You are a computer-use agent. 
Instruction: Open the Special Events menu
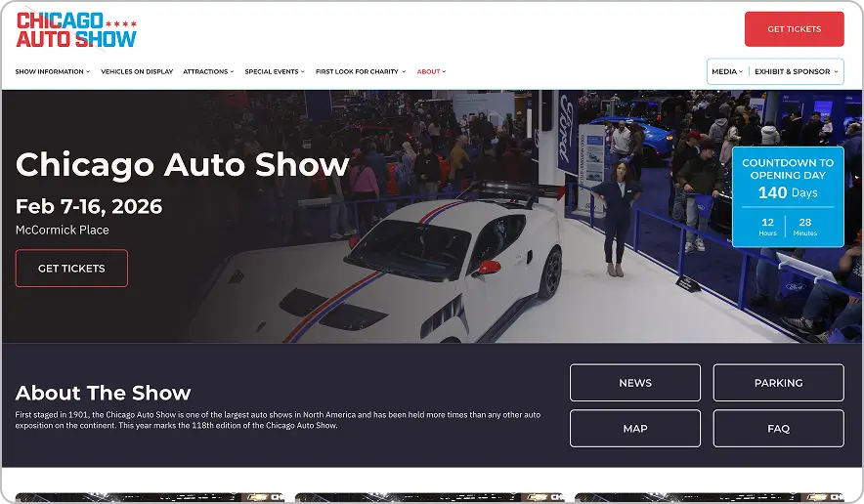274,71
